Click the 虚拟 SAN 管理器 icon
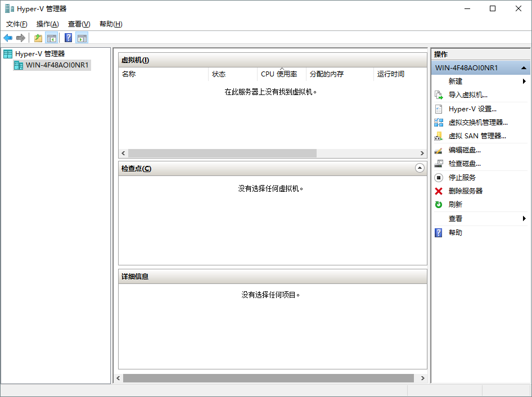The width and height of the screenshot is (532, 397). tap(439, 136)
